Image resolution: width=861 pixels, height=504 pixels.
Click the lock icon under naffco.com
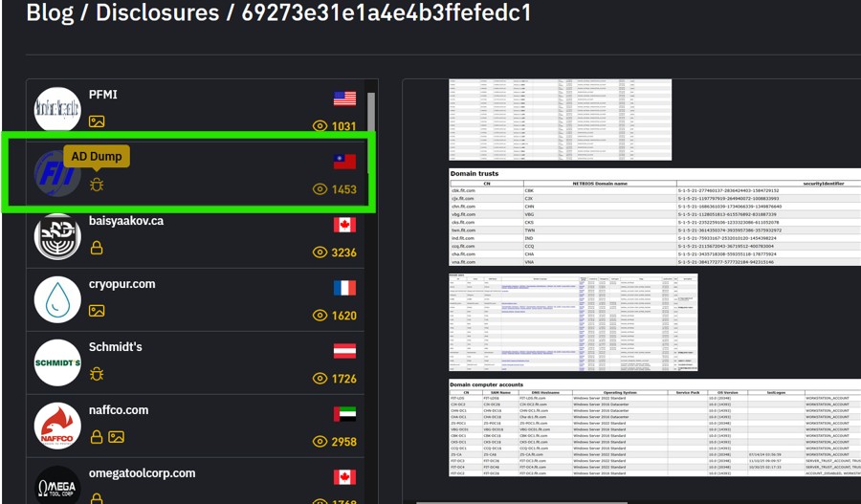[x=97, y=437]
